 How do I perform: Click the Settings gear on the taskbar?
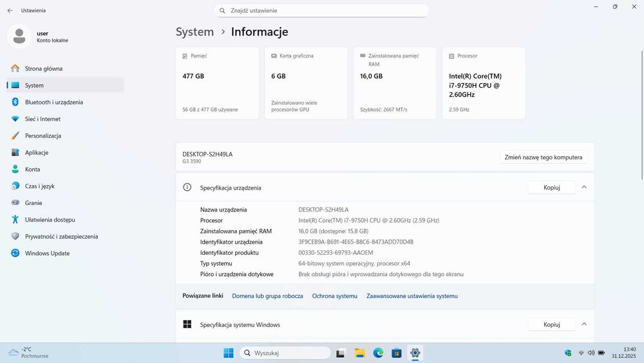[415, 353]
